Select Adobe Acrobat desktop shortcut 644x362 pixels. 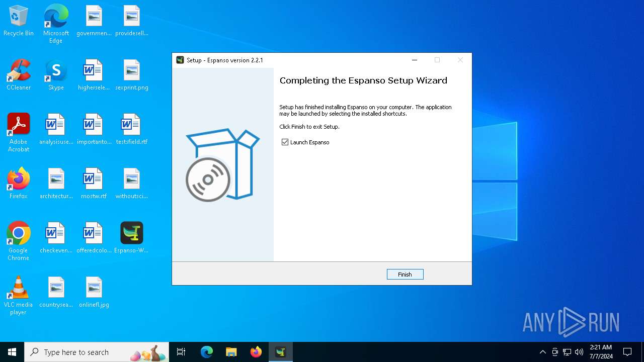click(x=19, y=133)
